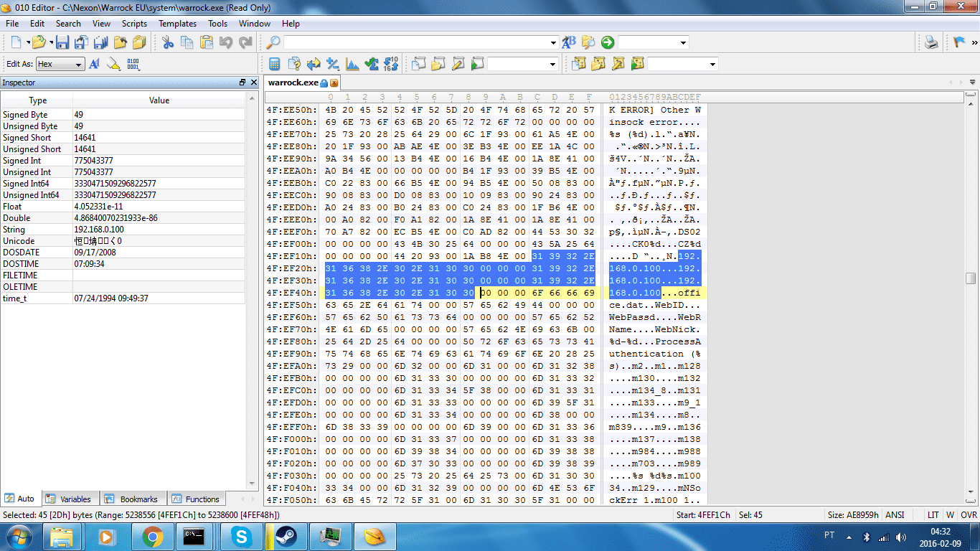
Task: Click inside the Find search input field
Action: pyautogui.click(x=415, y=42)
